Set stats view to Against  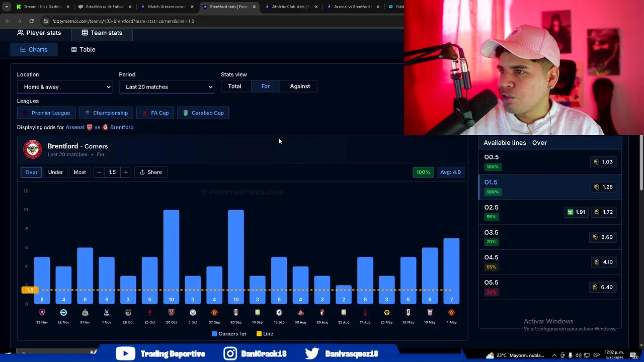pyautogui.click(x=300, y=86)
